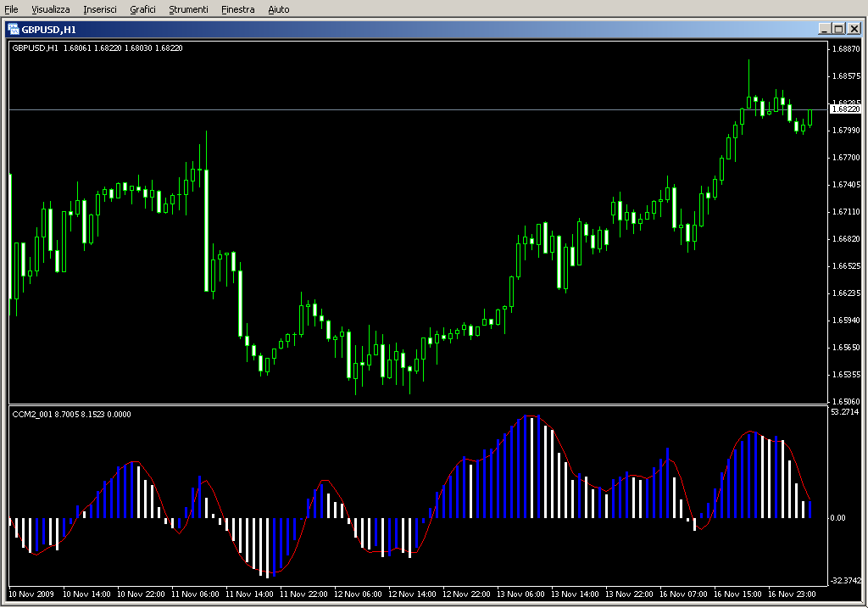The height and width of the screenshot is (608, 868).
Task: Click time axis label 13 Nov 14:00
Action: 575,594
